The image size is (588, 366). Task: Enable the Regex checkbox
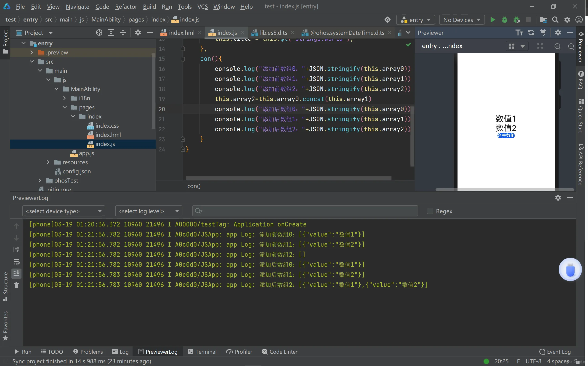point(430,211)
